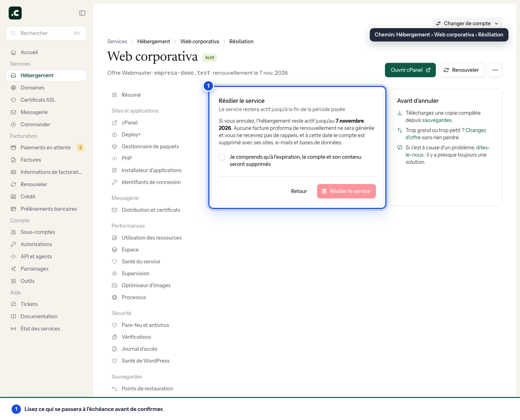Click the Messagerie envelope icon in sidebar

pos(13,112)
